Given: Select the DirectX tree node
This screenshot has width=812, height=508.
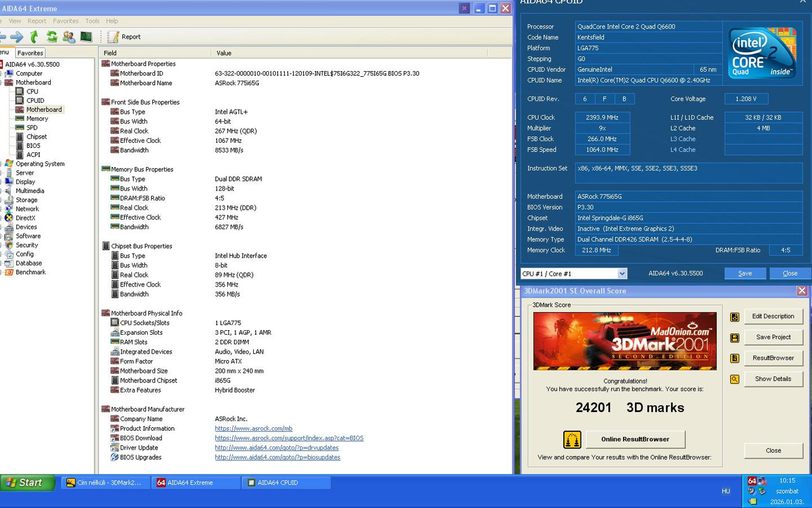Looking at the screenshot, I should [x=25, y=218].
